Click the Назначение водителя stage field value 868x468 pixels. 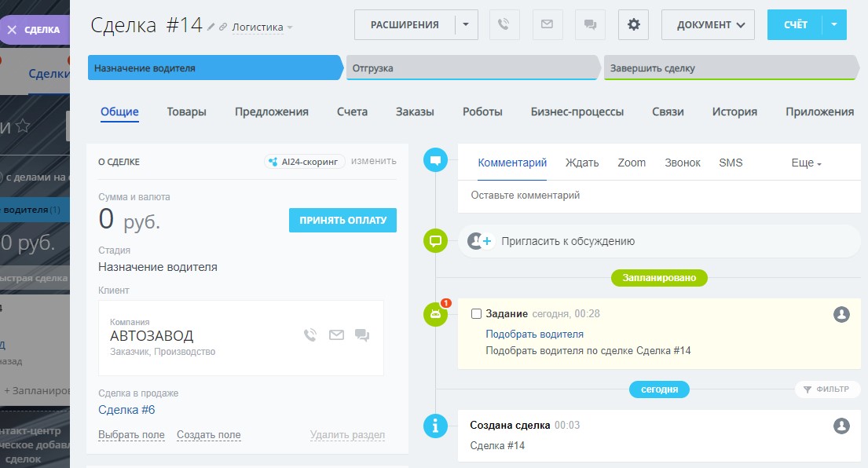[x=158, y=267]
